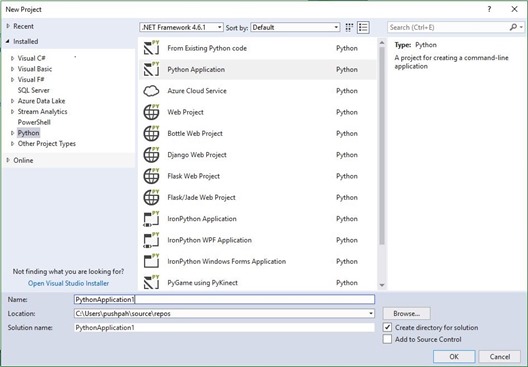
Task: Click the PyGame using PyKinect icon
Action: 152,282
